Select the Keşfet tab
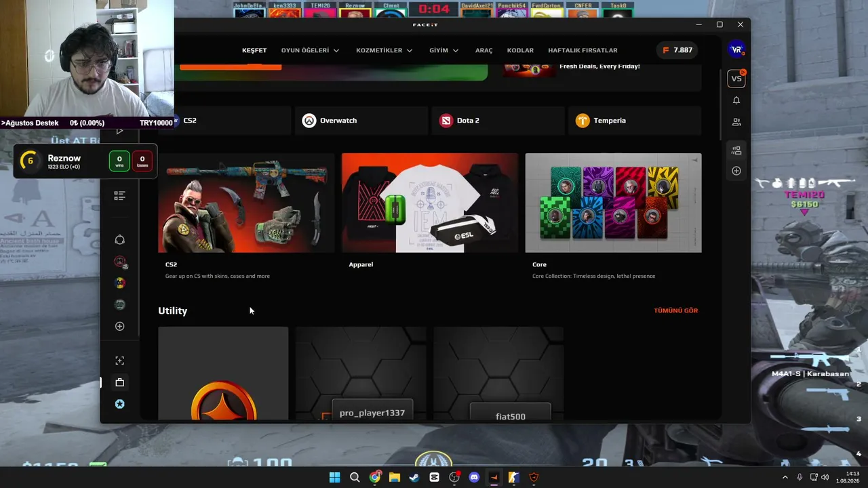 click(x=254, y=50)
